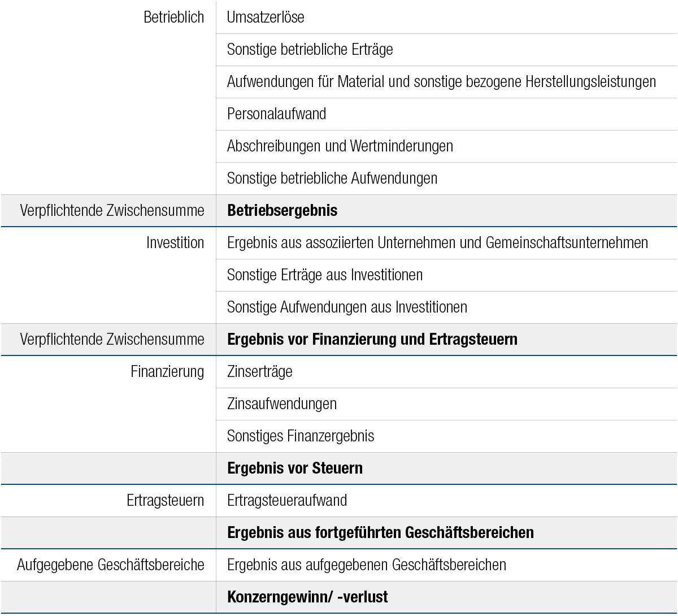Select Ergebnis aus assoziierten Unternehmen row

(x=437, y=243)
